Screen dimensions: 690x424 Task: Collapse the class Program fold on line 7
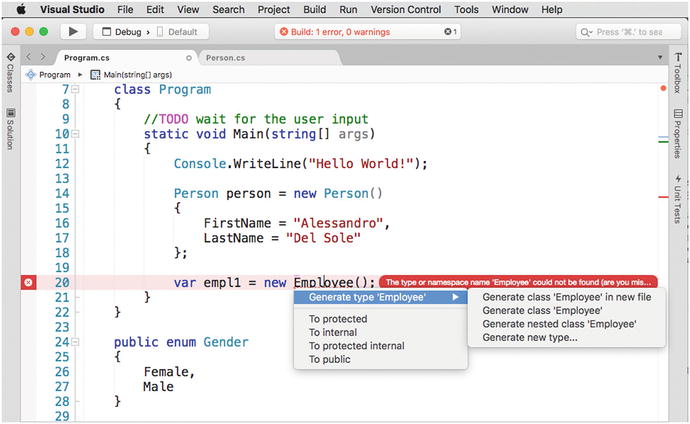click(x=75, y=89)
